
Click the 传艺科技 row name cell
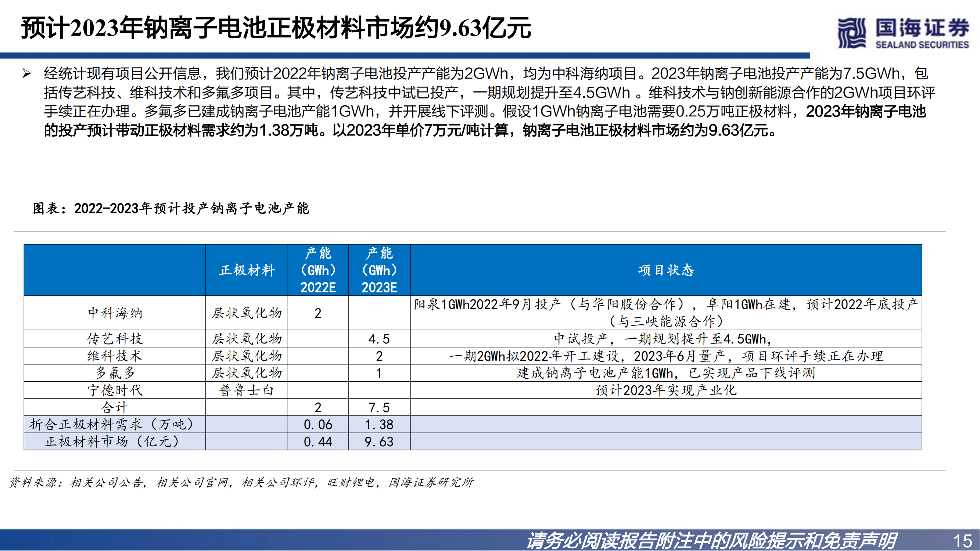115,338
